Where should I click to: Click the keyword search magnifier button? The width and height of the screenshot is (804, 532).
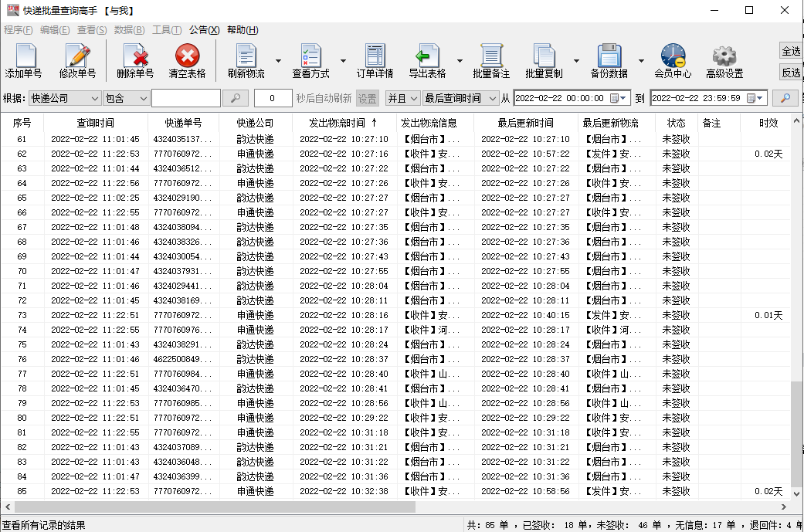236,98
